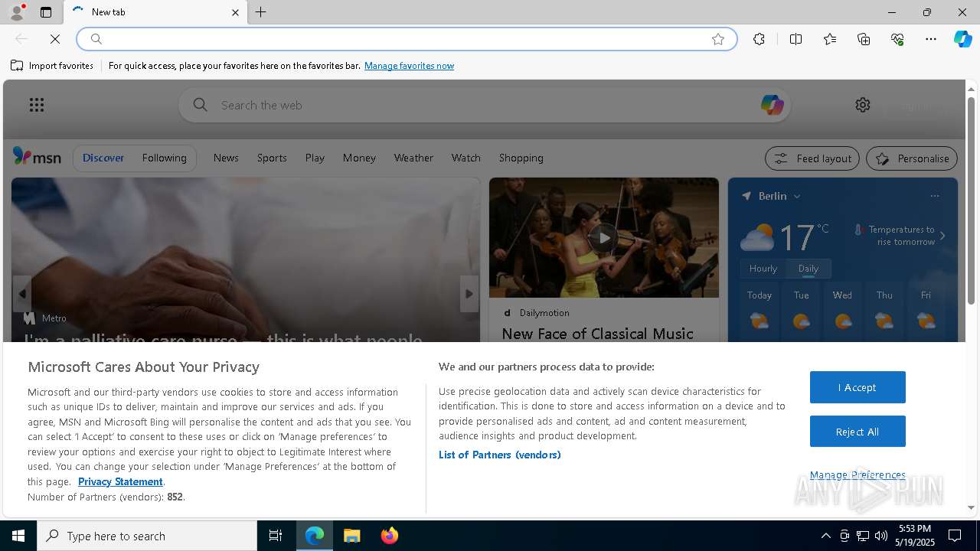The width and height of the screenshot is (980, 551).
Task: Select Today weather forecast
Action: (x=759, y=310)
